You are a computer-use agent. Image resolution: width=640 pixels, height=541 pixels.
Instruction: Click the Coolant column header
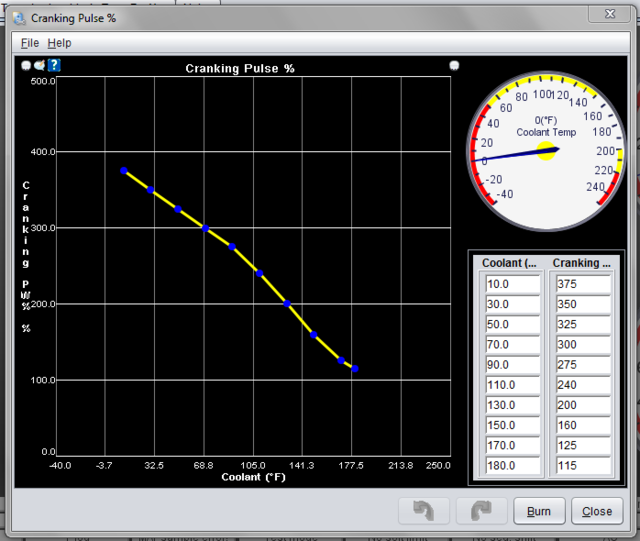click(x=509, y=263)
